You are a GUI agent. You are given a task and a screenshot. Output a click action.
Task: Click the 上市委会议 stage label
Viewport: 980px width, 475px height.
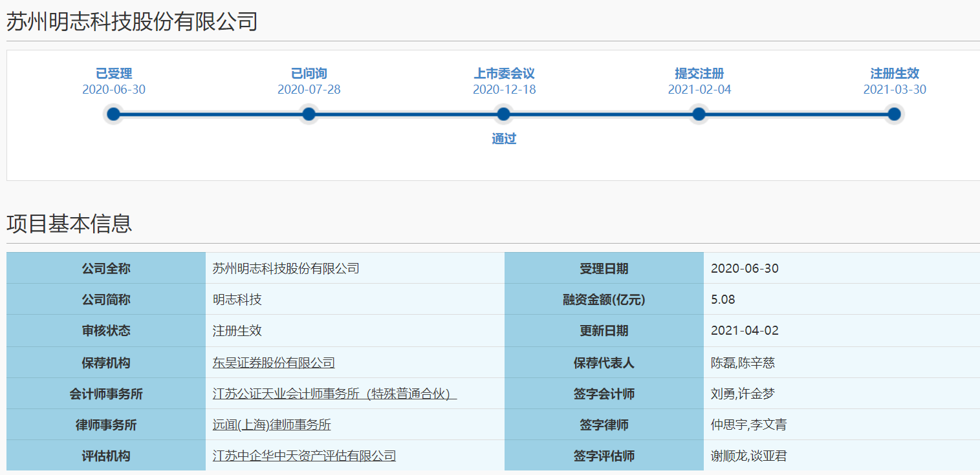(x=504, y=74)
